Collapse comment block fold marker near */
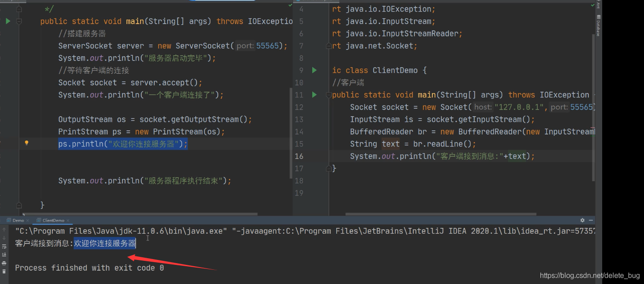This screenshot has width=644, height=284. click(x=19, y=9)
